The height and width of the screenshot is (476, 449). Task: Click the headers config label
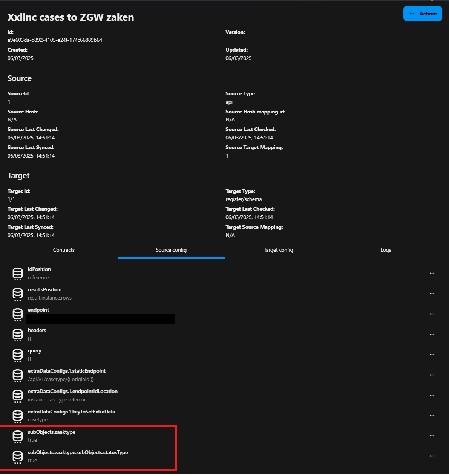click(x=37, y=330)
